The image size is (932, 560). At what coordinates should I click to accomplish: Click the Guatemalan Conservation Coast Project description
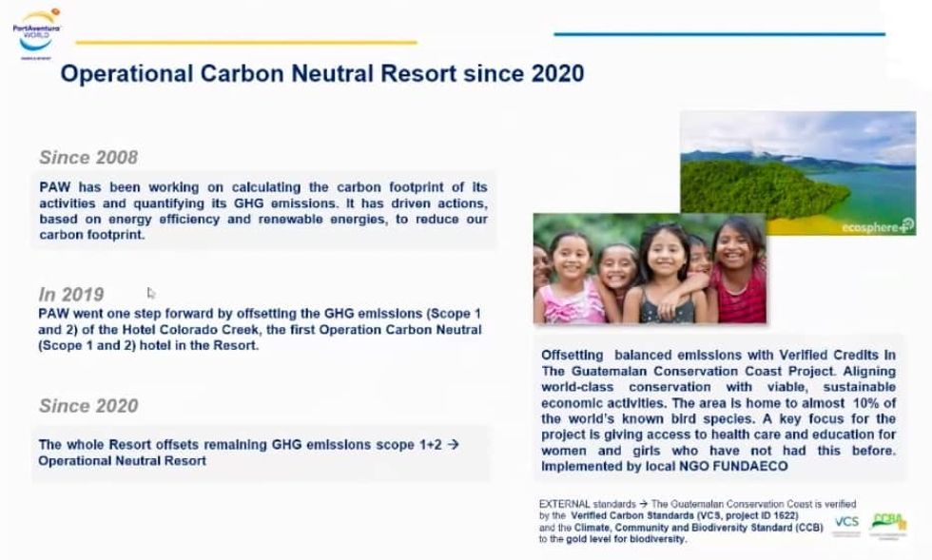pyautogui.click(x=718, y=411)
